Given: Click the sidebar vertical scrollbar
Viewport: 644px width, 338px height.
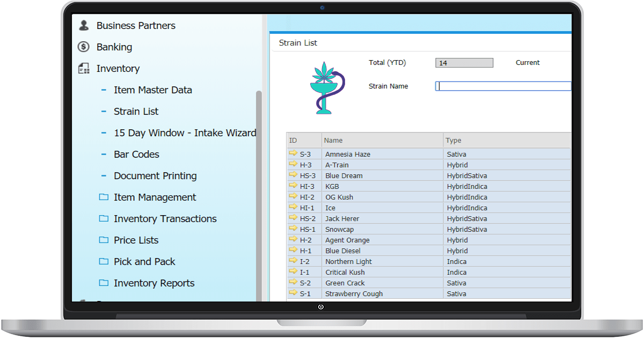Looking at the screenshot, I should (259, 193).
